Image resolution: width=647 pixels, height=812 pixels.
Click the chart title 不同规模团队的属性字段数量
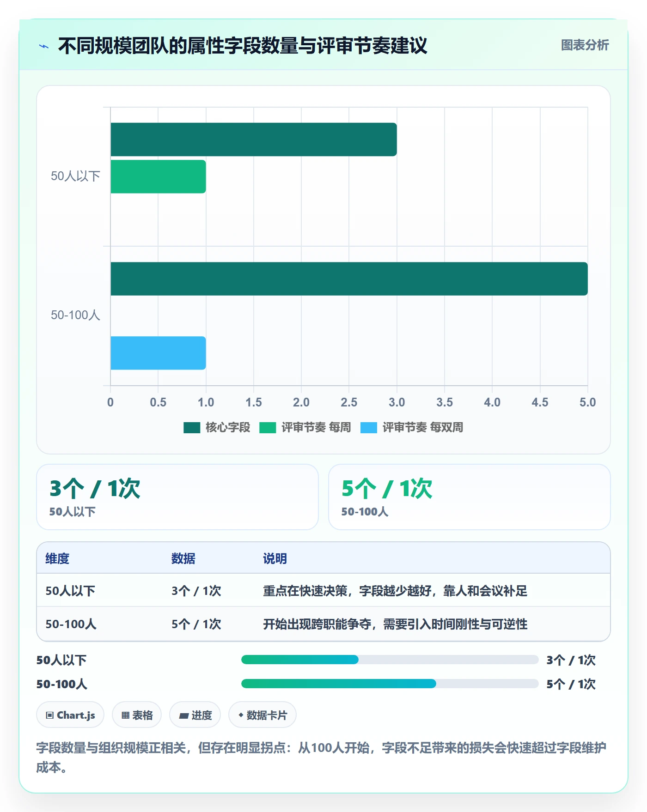[243, 46]
